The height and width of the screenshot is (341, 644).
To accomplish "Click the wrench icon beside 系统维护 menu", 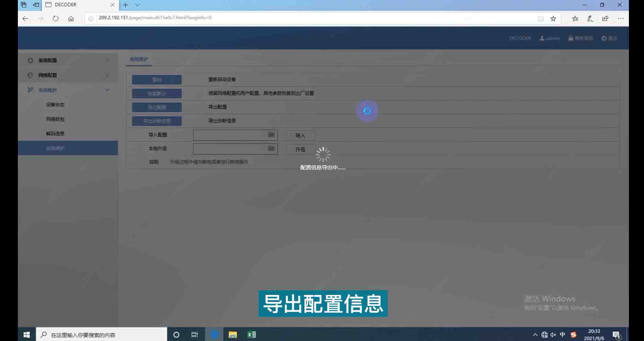I will click(x=30, y=90).
